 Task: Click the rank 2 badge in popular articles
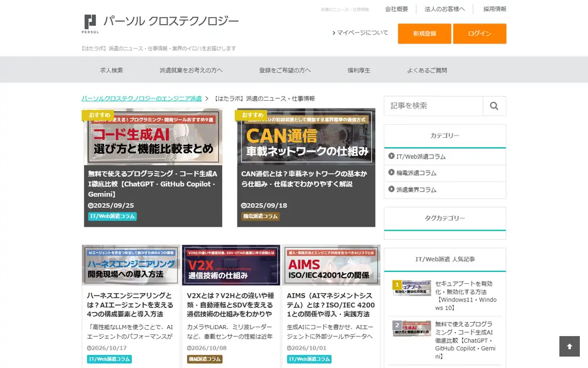click(397, 325)
